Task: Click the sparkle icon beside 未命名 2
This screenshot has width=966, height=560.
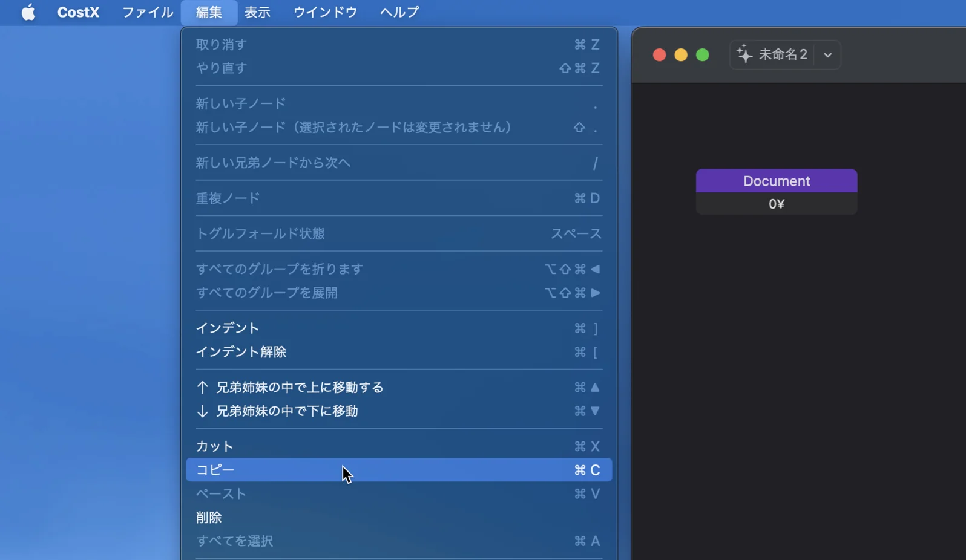Action: 744,54
